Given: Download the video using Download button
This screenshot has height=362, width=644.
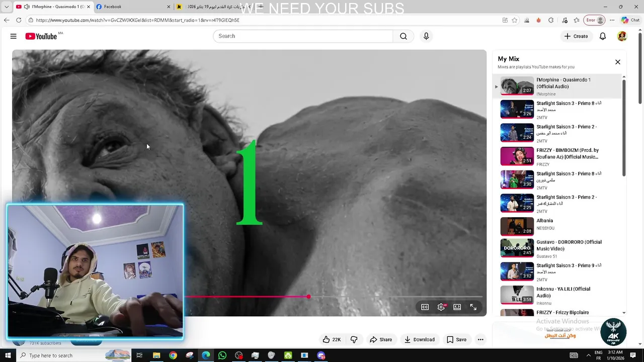Looking at the screenshot, I should point(420,339).
